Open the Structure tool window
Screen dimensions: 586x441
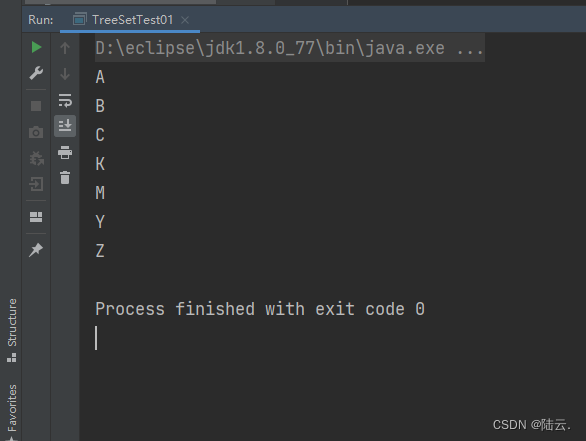point(12,330)
